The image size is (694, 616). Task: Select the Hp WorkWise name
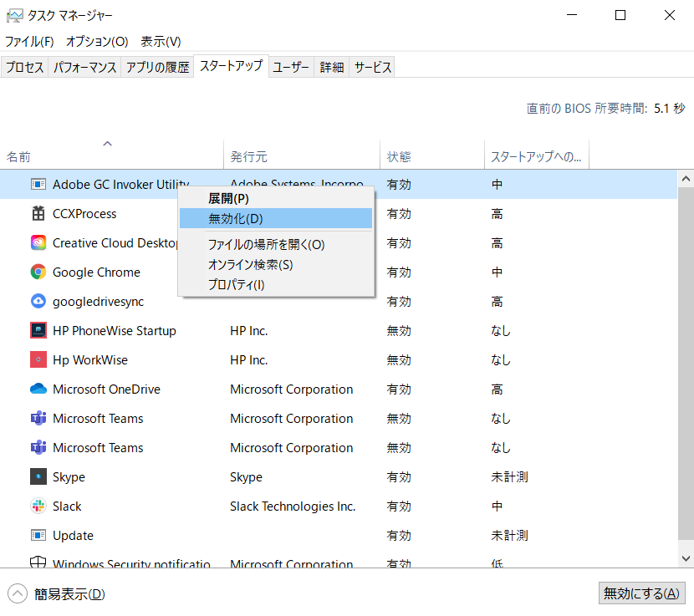pyautogui.click(x=90, y=359)
